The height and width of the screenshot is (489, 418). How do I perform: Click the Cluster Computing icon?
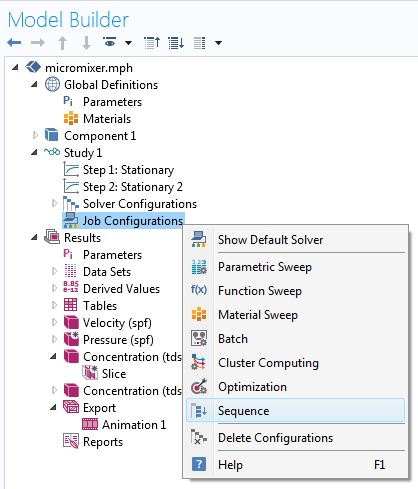pyautogui.click(x=199, y=363)
